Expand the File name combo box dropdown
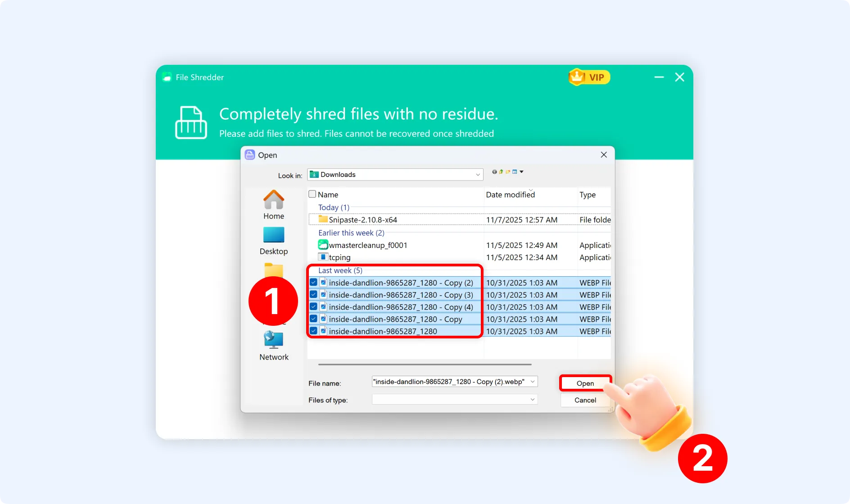Viewport: 850px width, 504px height. [x=532, y=381]
